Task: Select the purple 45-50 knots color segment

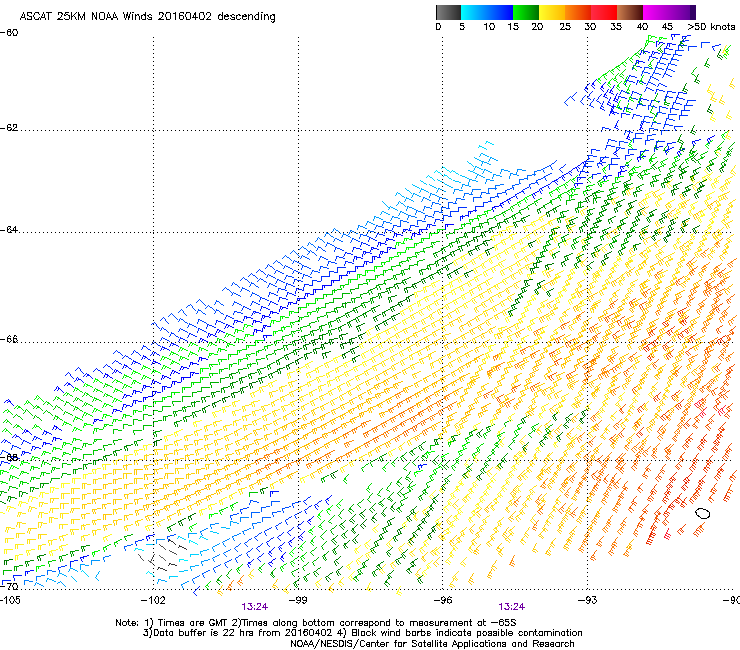Action: click(682, 12)
